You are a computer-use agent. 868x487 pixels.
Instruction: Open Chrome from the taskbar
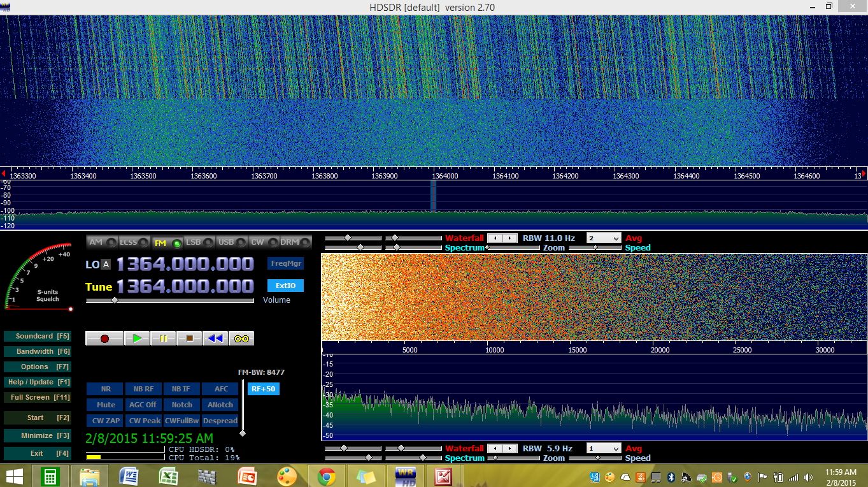(327, 476)
